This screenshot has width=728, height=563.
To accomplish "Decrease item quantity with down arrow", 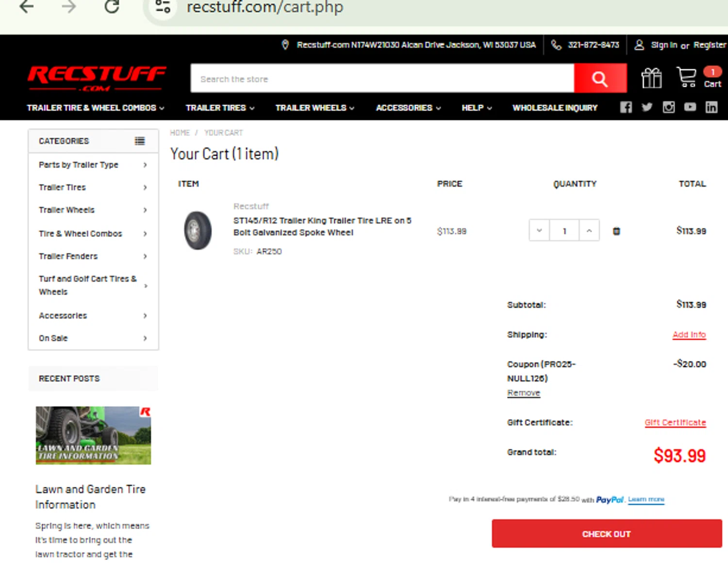I will tap(539, 231).
